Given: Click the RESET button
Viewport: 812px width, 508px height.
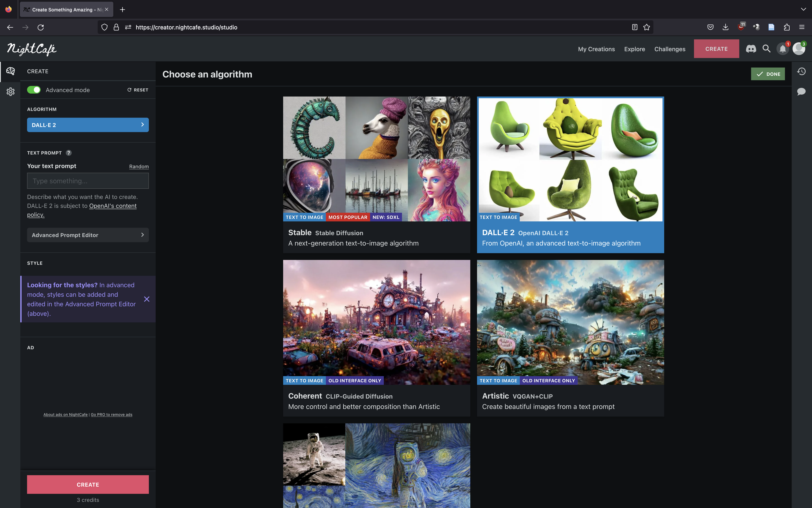Looking at the screenshot, I should [138, 90].
